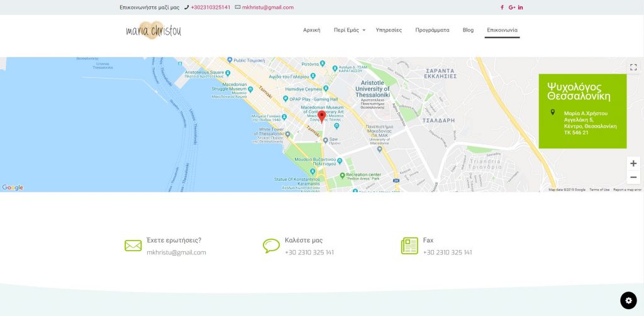Open the Google Plus social icon
Screen dimensions: 644x316
click(512, 8)
